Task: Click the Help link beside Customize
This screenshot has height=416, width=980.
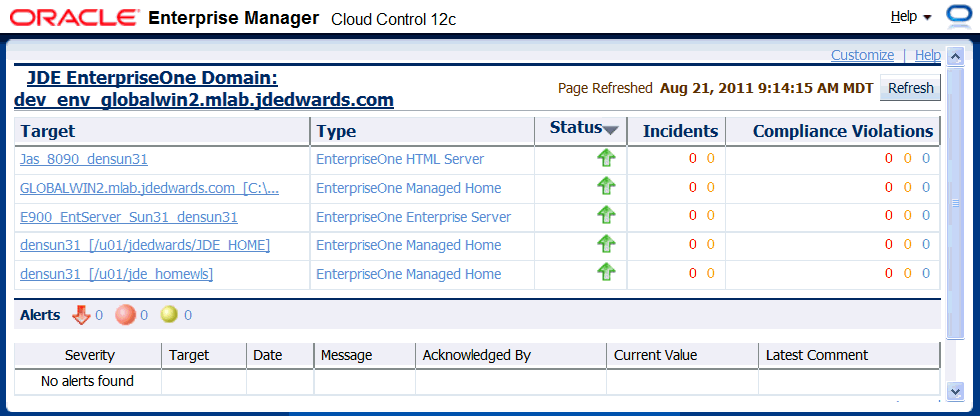Action: tap(928, 55)
